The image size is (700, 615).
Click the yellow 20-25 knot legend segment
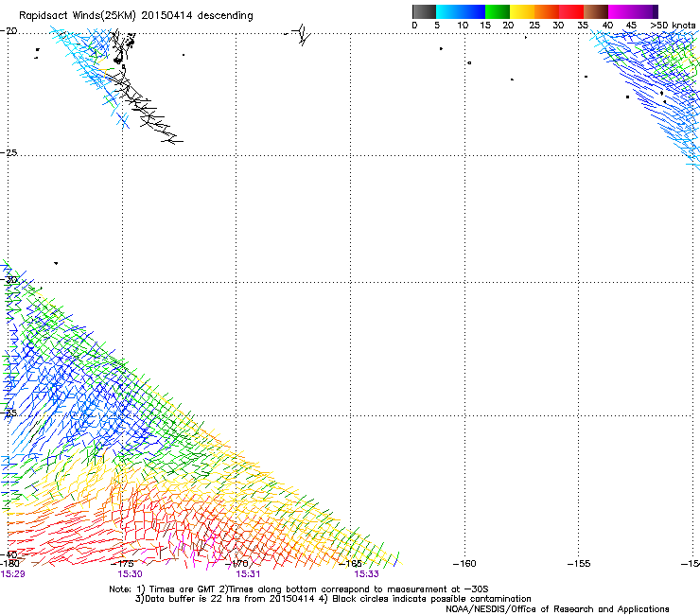point(522,11)
